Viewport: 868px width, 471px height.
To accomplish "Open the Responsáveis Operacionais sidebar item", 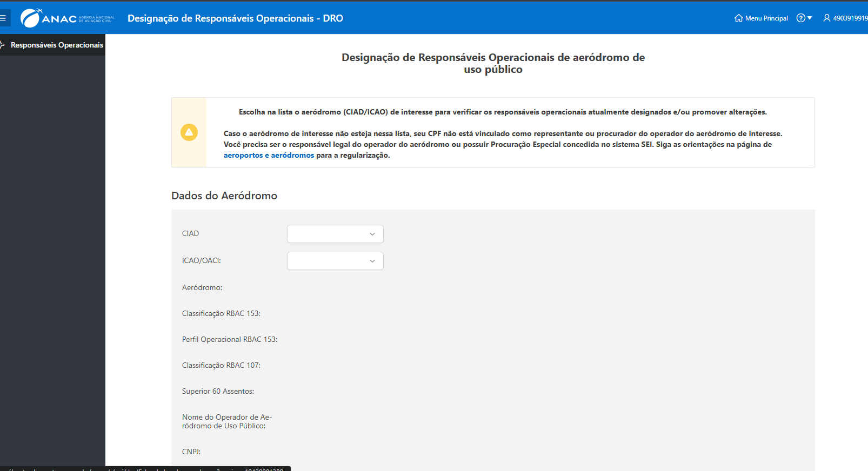I will click(52, 45).
